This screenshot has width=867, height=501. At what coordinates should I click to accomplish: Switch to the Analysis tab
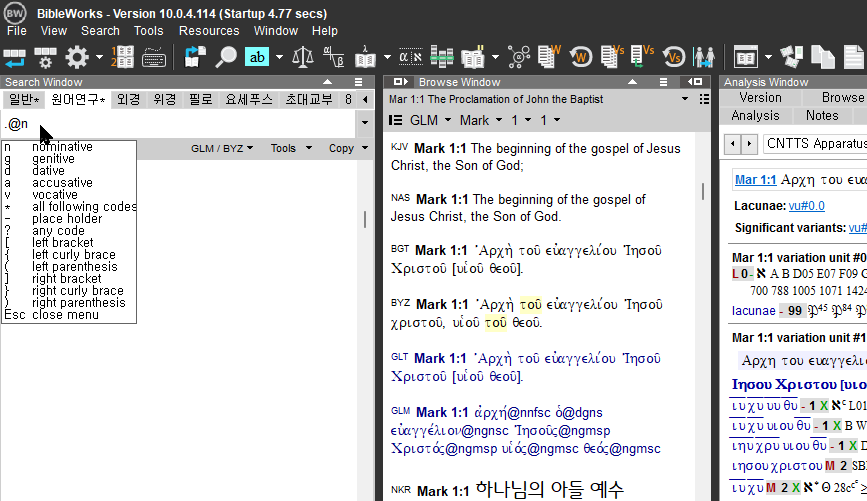pyautogui.click(x=755, y=116)
